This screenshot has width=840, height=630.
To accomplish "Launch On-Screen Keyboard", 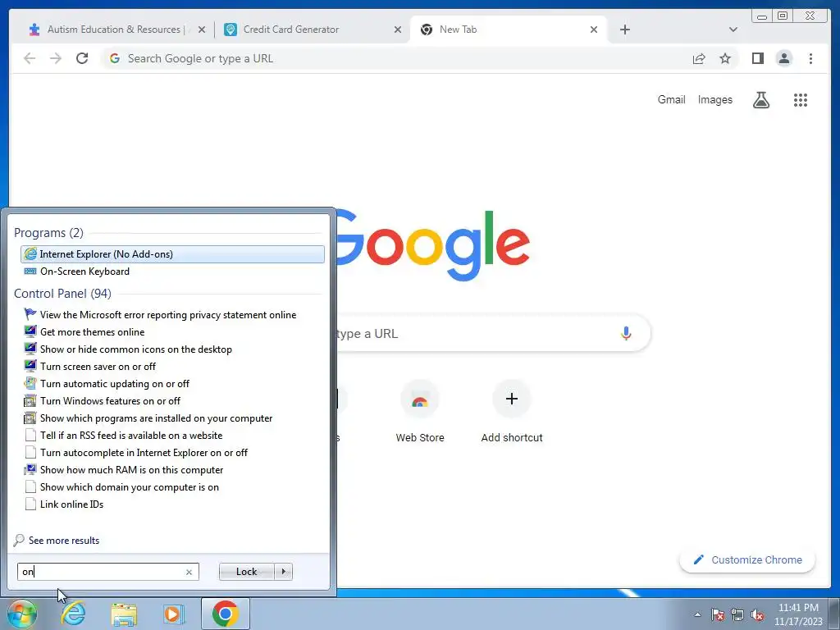I will tap(172, 271).
